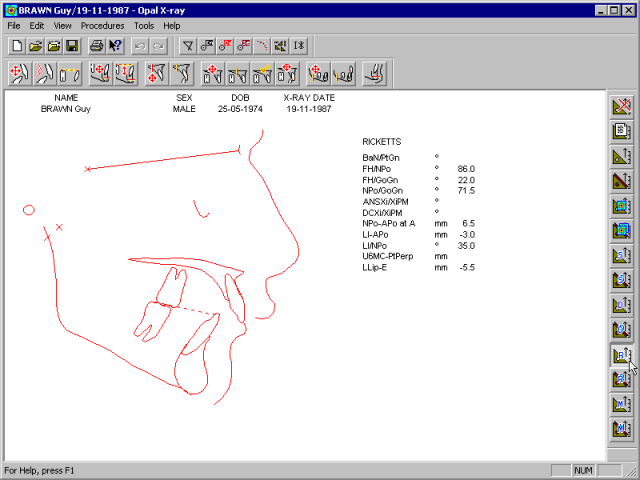Select the R analysis icon with red line

[x=621, y=380]
